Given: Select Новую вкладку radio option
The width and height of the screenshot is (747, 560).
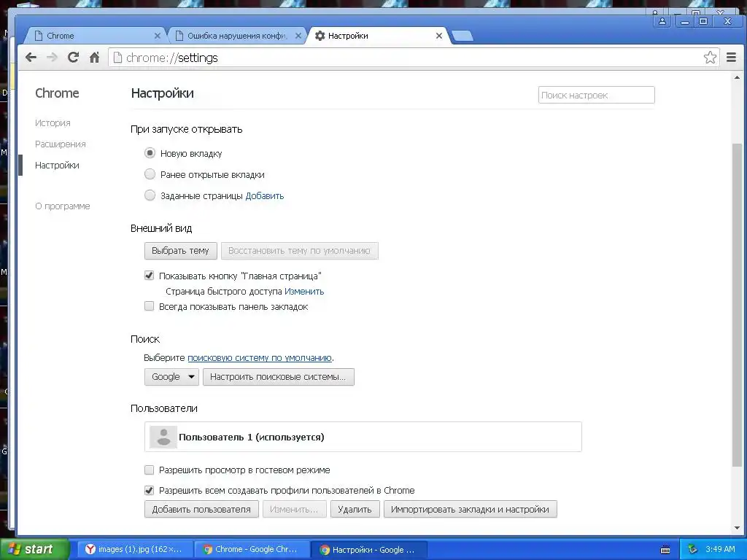Looking at the screenshot, I should tap(150, 153).
